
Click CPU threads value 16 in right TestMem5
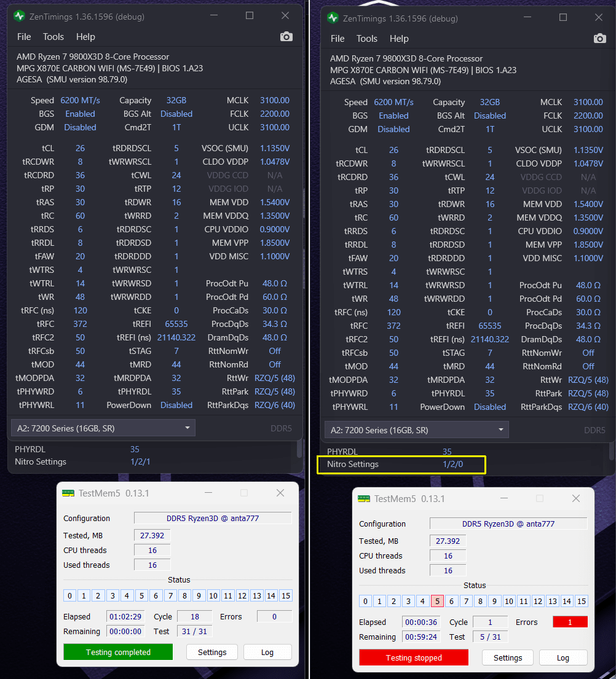pyautogui.click(x=448, y=555)
